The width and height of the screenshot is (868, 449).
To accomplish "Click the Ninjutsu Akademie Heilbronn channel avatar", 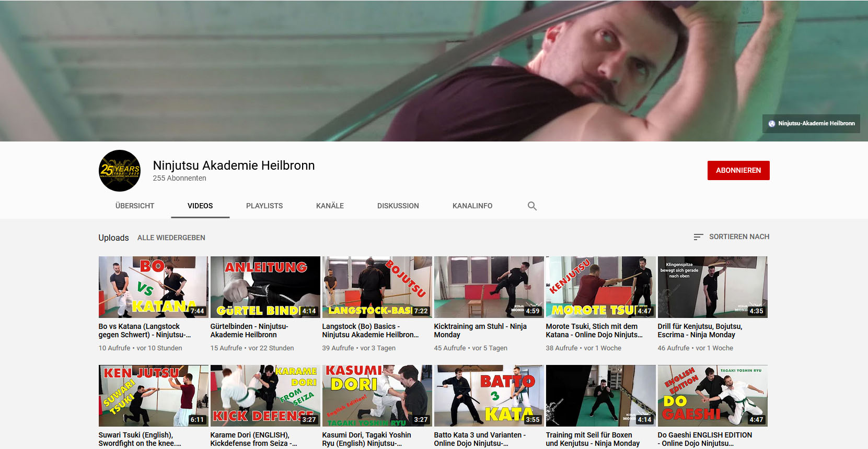I will [120, 171].
